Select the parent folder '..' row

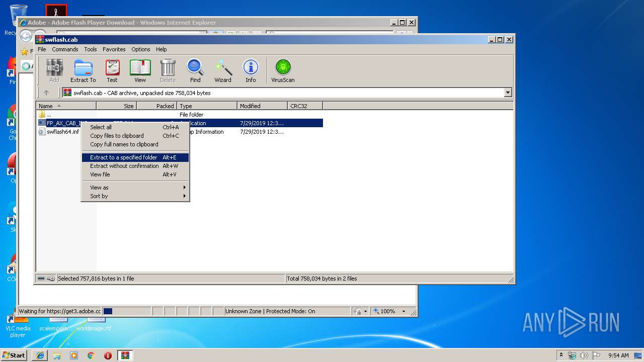coord(180,115)
